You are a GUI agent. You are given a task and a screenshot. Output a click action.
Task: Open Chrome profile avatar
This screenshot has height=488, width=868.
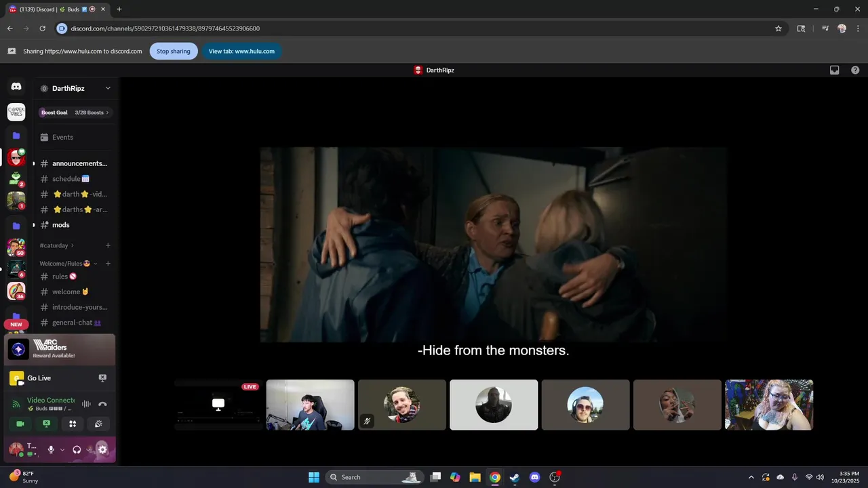[x=842, y=28]
